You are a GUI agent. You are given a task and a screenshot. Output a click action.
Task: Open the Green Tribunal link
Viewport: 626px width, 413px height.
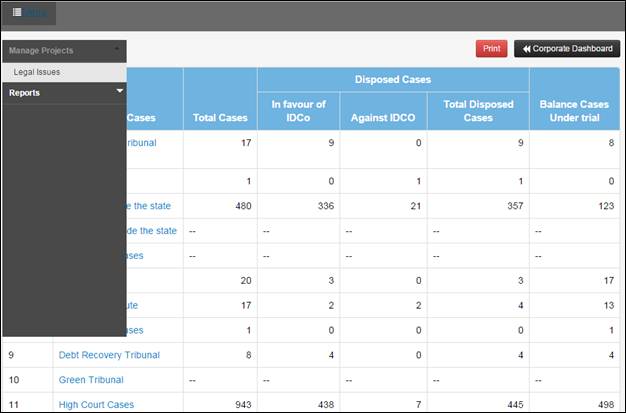91,380
